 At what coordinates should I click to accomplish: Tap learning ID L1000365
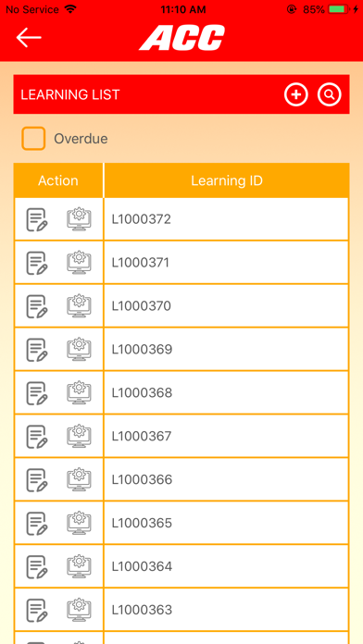pyautogui.click(x=142, y=524)
